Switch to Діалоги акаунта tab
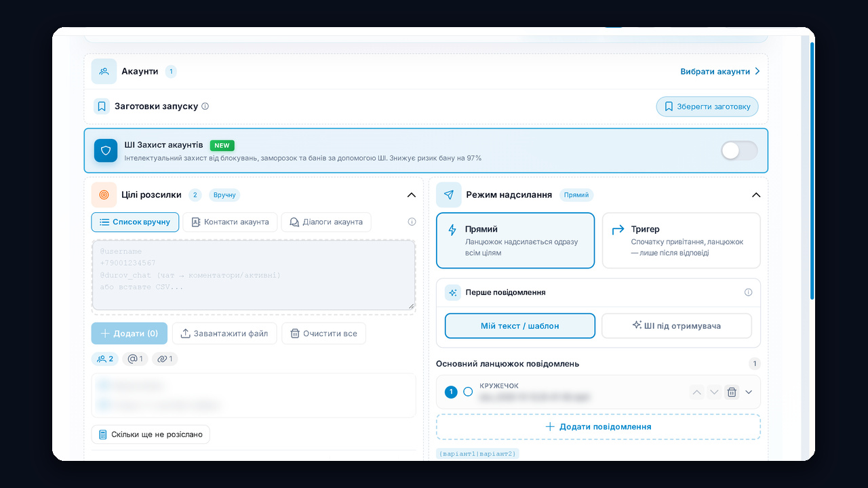868x488 pixels. click(326, 222)
